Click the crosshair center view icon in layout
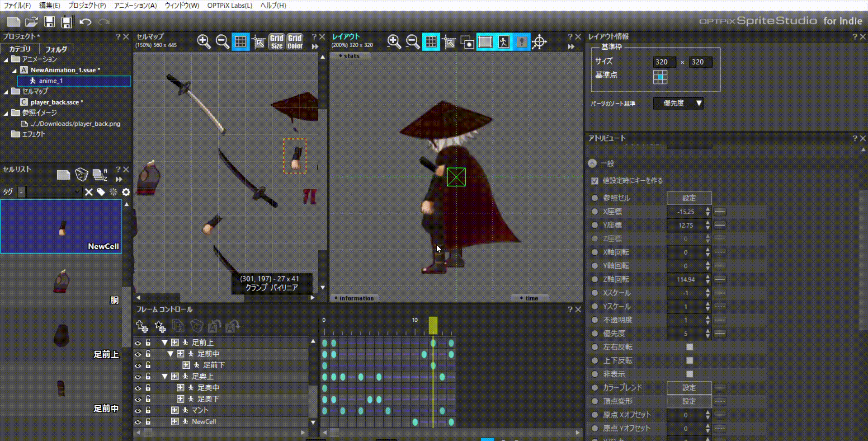The height and width of the screenshot is (441, 868). pos(539,42)
